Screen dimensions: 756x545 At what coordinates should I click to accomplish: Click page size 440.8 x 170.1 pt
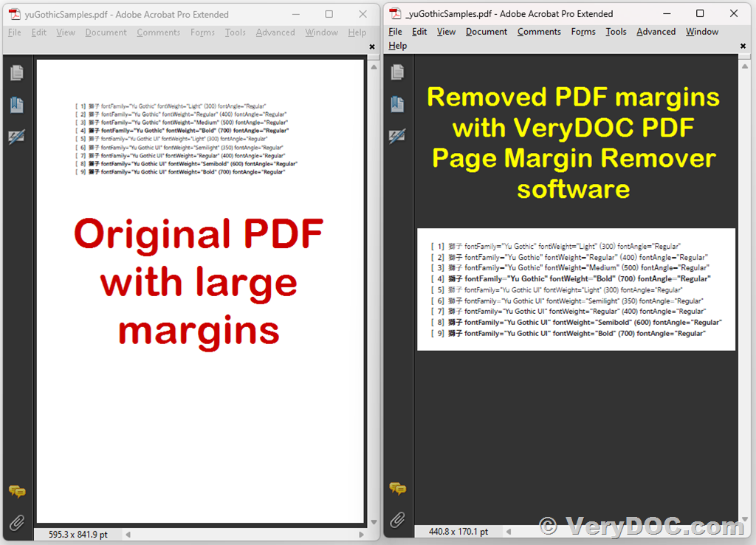click(x=458, y=532)
